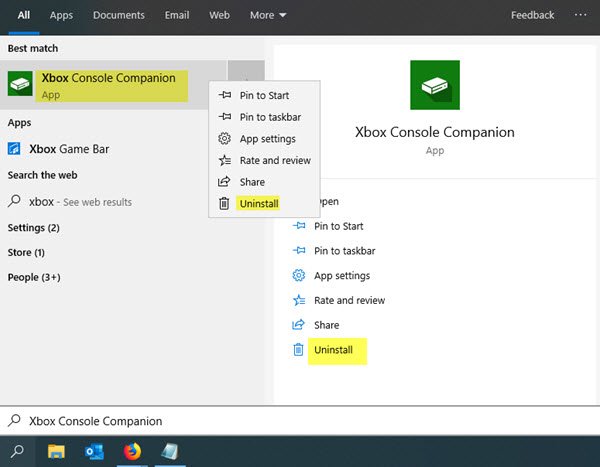This screenshot has height=467, width=600.
Task: Click the Best match heading
Action: point(33,48)
